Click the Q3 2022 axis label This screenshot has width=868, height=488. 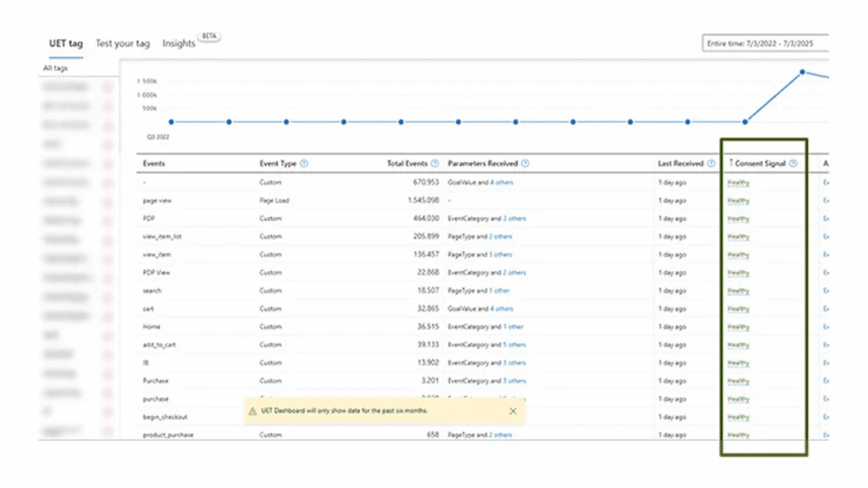pos(158,136)
